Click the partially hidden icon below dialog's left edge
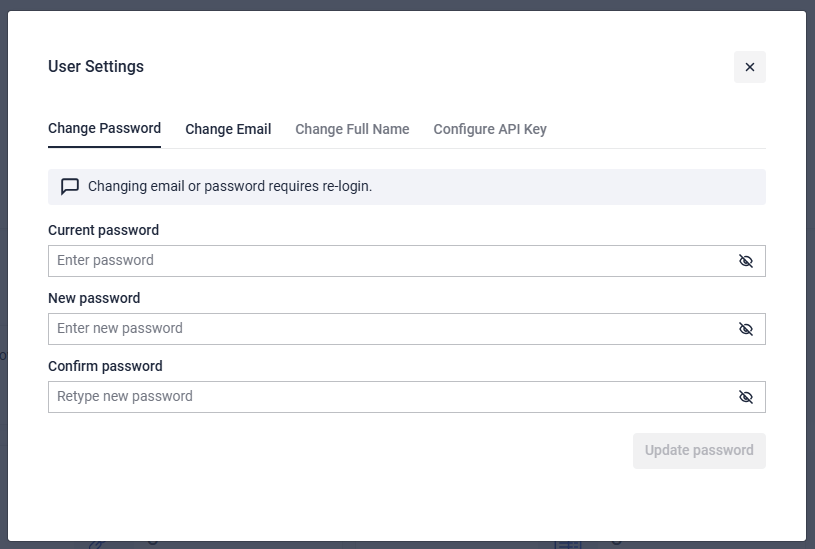Image resolution: width=815 pixels, height=549 pixels. 97,545
